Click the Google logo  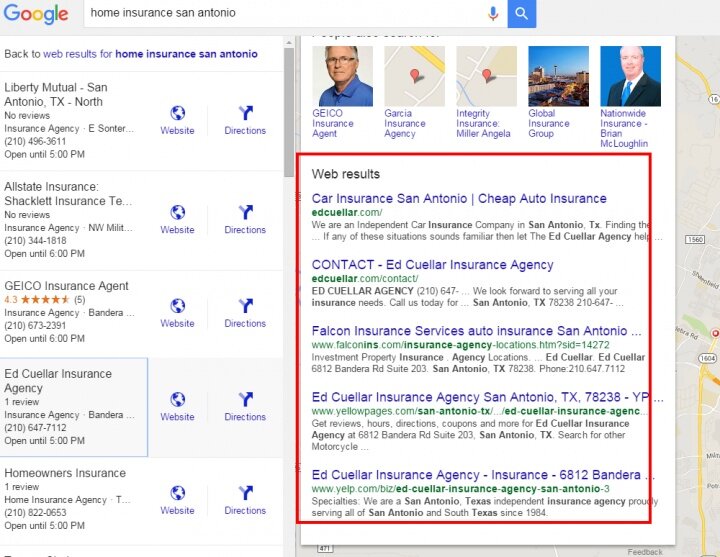tap(36, 13)
